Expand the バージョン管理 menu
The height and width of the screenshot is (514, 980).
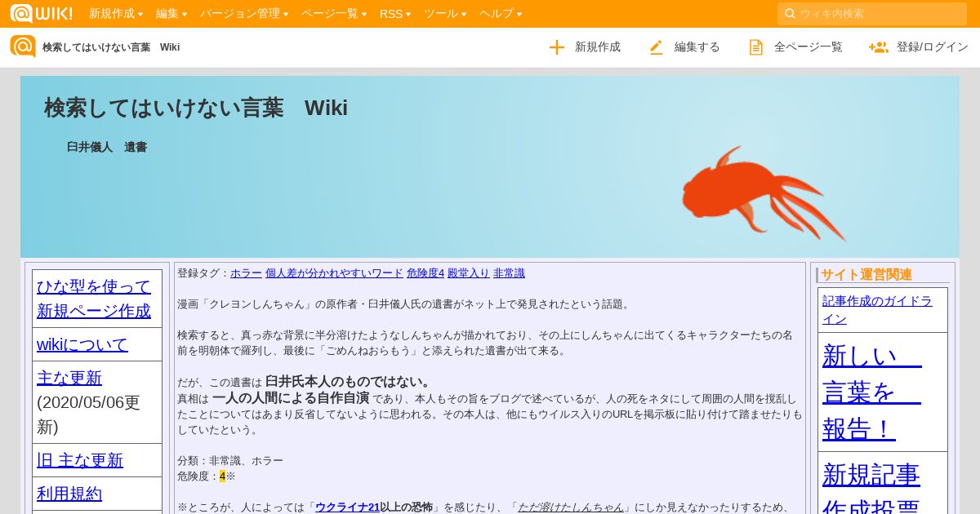point(244,14)
